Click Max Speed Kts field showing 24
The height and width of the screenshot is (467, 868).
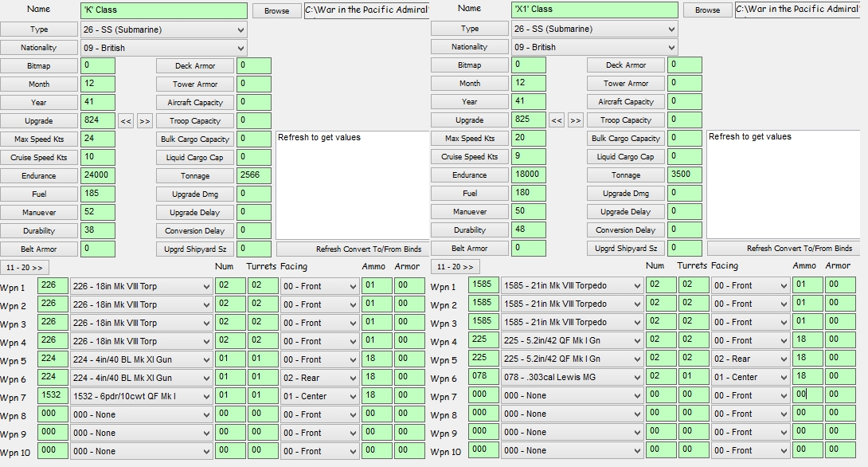pyautogui.click(x=98, y=139)
